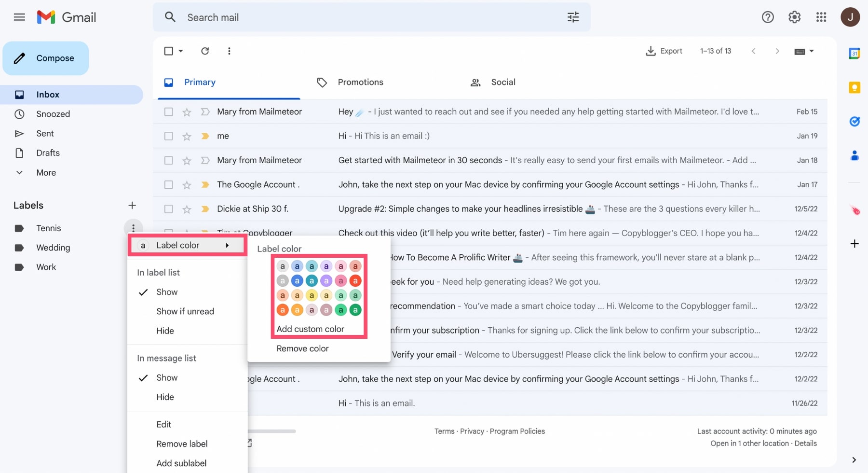The image size is (868, 473).
Task: Open Google Keep side panel
Action: tap(854, 87)
